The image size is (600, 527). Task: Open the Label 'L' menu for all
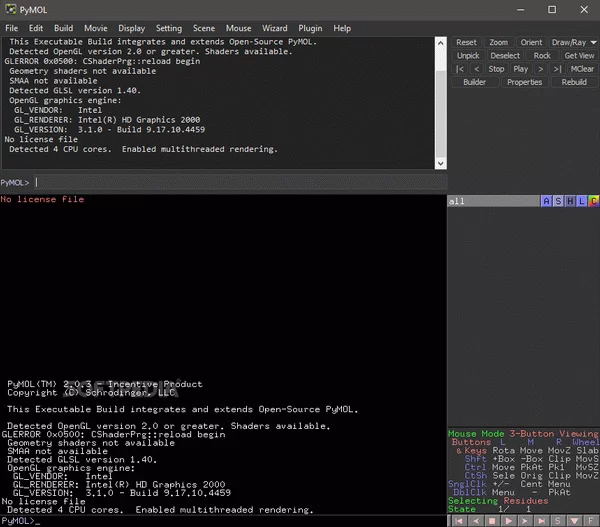581,201
